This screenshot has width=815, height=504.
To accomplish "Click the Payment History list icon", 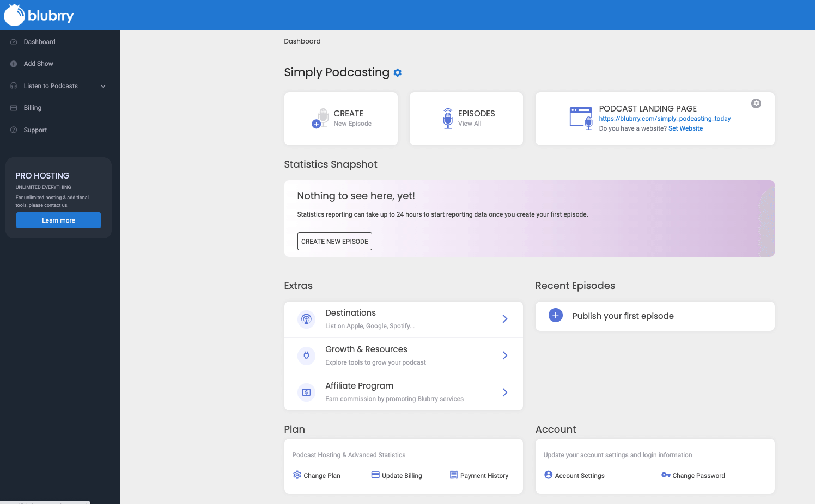I will click(454, 475).
